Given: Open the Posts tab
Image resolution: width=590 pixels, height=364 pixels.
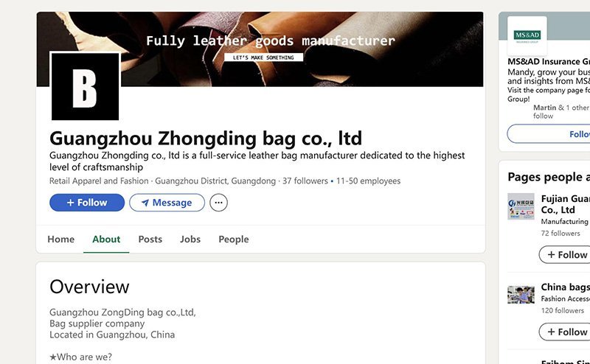Looking at the screenshot, I should [150, 239].
